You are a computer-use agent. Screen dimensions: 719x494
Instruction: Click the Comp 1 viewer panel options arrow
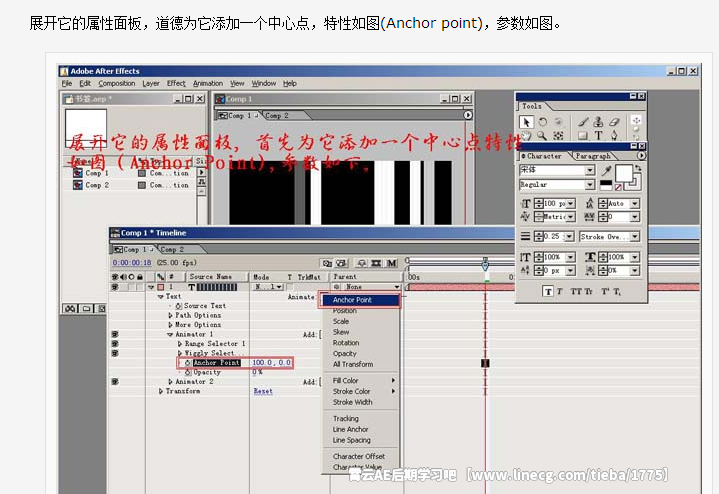pyautogui.click(x=467, y=115)
